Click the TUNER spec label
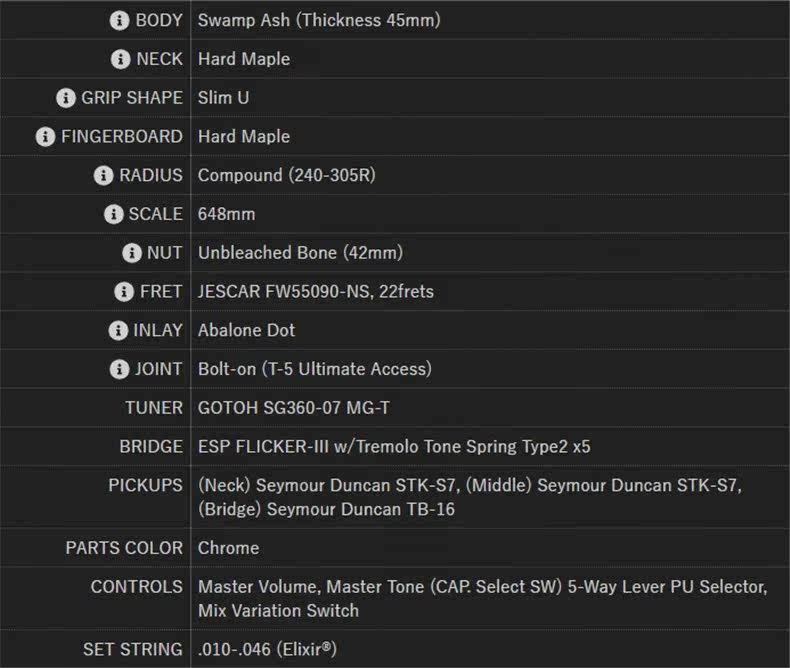 [x=154, y=408]
